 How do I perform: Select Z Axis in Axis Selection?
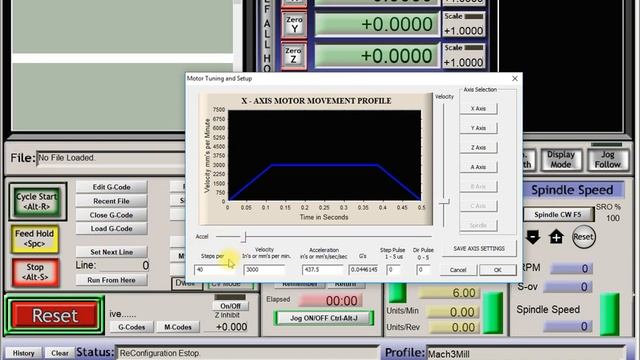[x=478, y=147]
